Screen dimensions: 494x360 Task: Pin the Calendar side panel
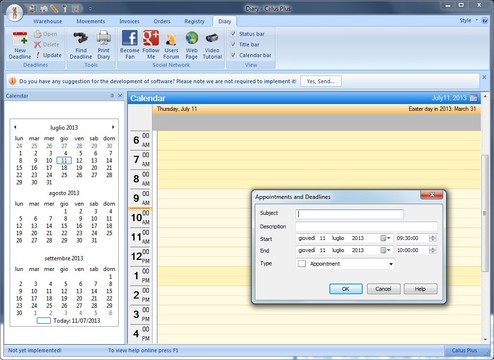click(x=112, y=96)
